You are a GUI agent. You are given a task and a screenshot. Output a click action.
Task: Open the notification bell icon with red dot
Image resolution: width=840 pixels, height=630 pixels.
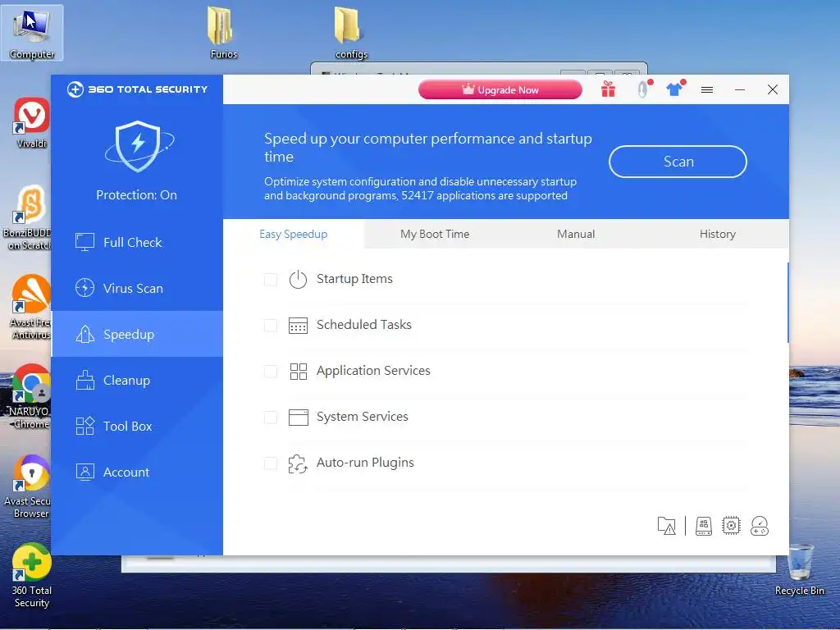click(643, 89)
